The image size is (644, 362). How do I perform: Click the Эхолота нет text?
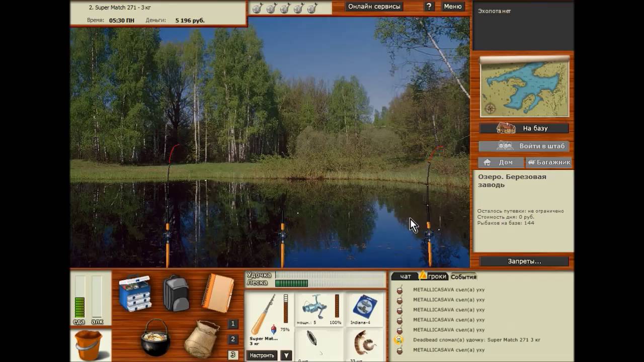pos(494,11)
